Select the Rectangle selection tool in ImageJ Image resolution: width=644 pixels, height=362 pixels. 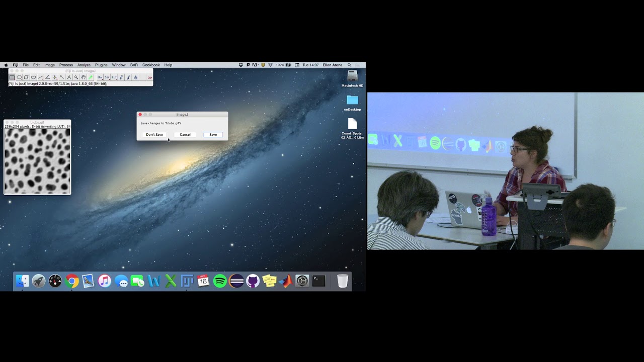12,77
